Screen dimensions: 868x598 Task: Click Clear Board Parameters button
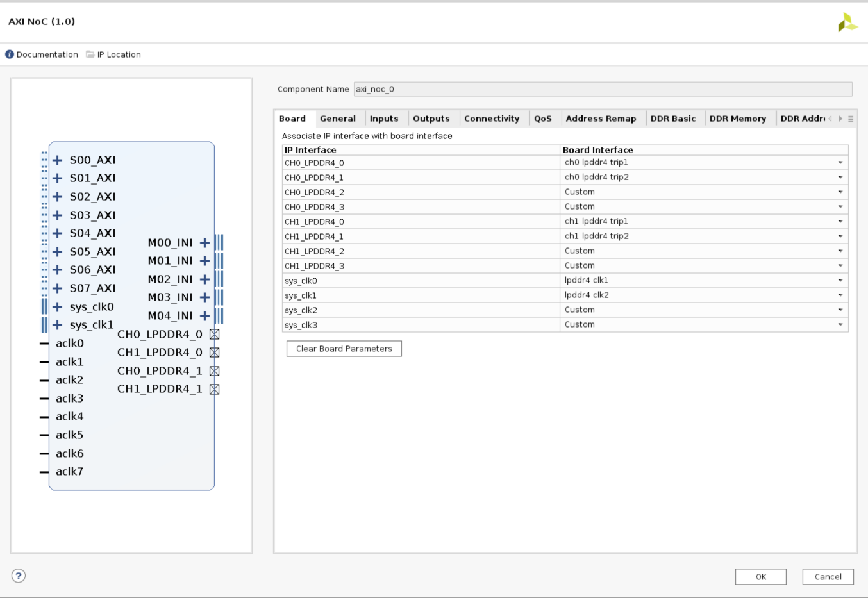click(x=344, y=349)
